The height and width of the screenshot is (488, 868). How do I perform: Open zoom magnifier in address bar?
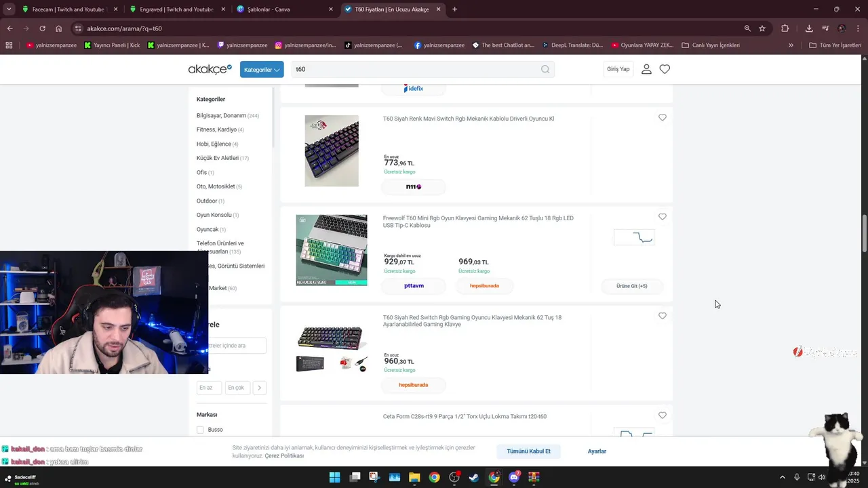(x=747, y=28)
